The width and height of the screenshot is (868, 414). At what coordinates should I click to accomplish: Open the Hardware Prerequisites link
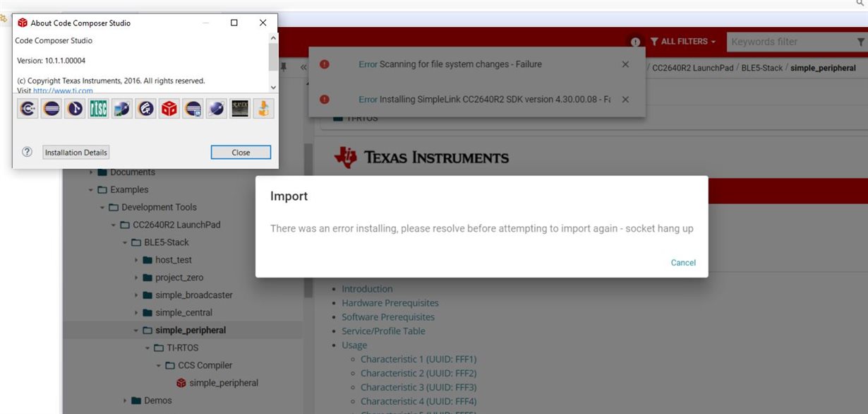tap(390, 303)
